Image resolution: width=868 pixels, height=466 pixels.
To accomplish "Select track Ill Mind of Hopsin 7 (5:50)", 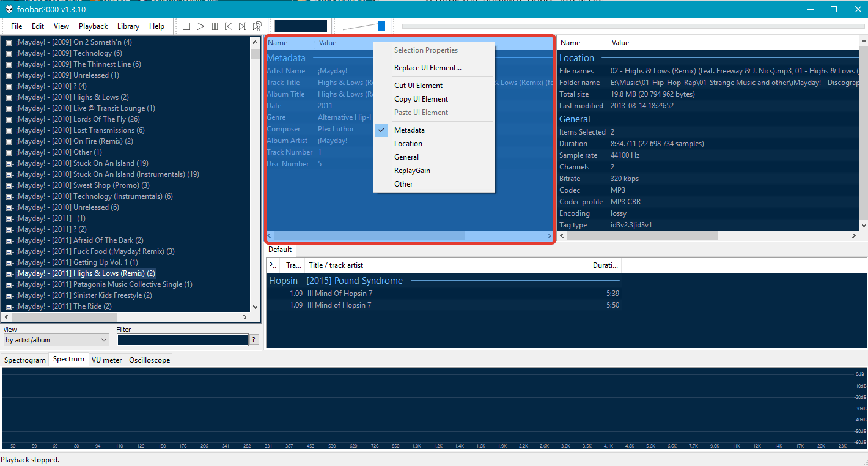I will pos(444,305).
